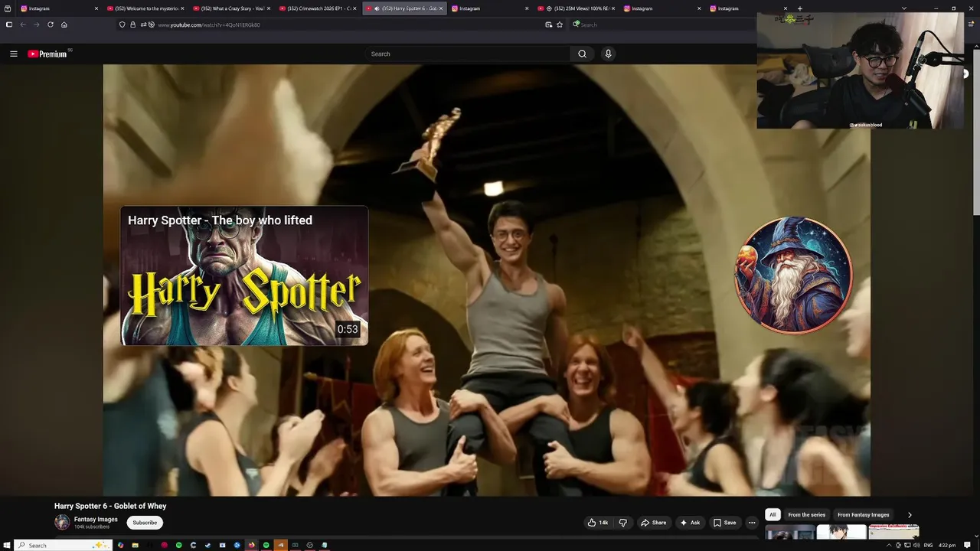The height and width of the screenshot is (551, 980).
Task: Open the three-dot more actions menu
Action: [x=752, y=523]
